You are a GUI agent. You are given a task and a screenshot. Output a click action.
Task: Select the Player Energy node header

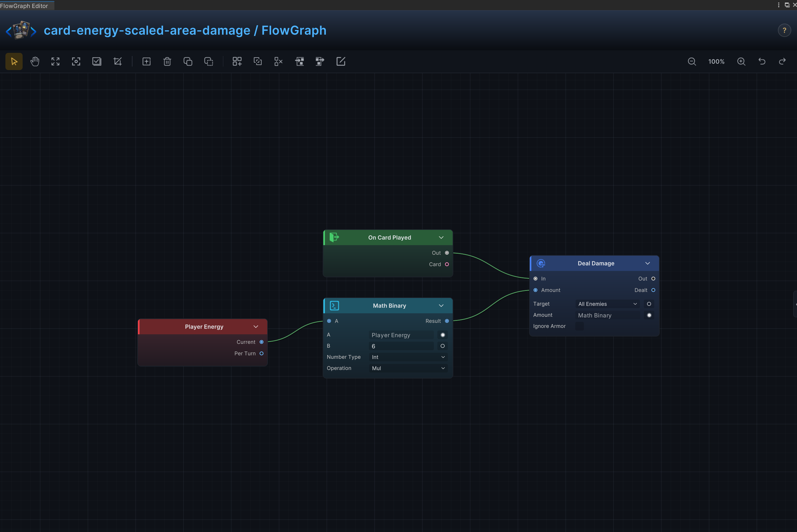203,327
